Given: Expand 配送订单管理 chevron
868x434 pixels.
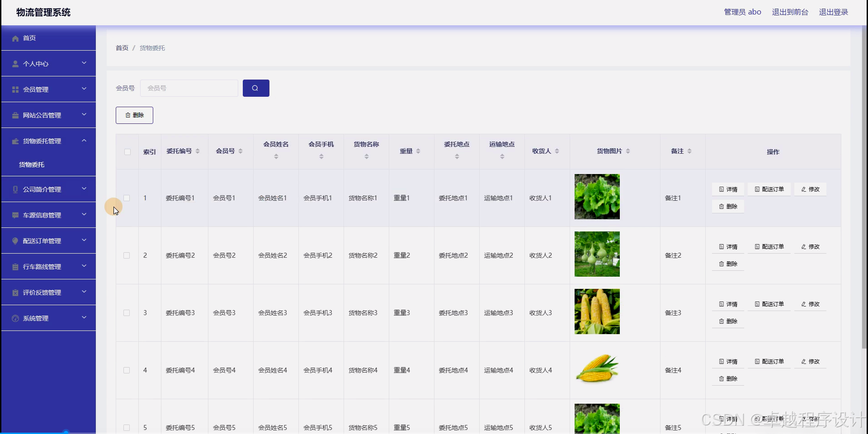Looking at the screenshot, I should point(84,240).
